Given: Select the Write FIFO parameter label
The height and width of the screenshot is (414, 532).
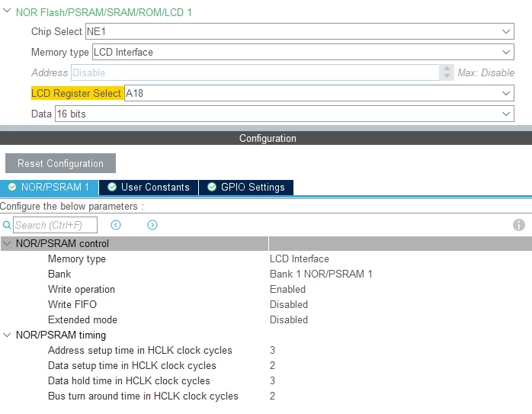Looking at the screenshot, I should (x=72, y=304).
